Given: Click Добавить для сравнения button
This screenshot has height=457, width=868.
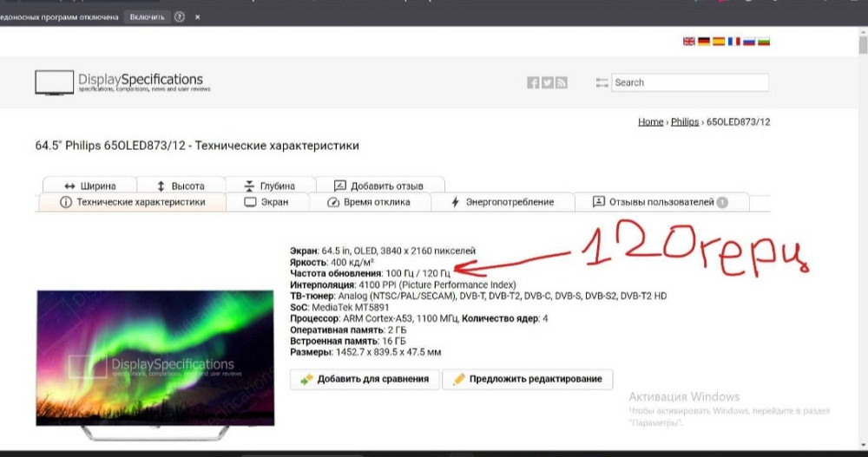Looking at the screenshot, I should tap(365, 379).
